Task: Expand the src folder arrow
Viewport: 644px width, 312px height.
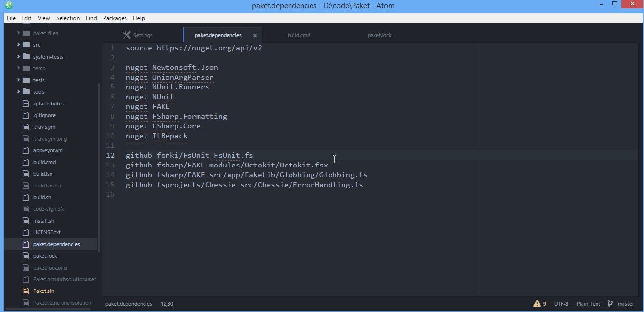Action: tap(19, 45)
